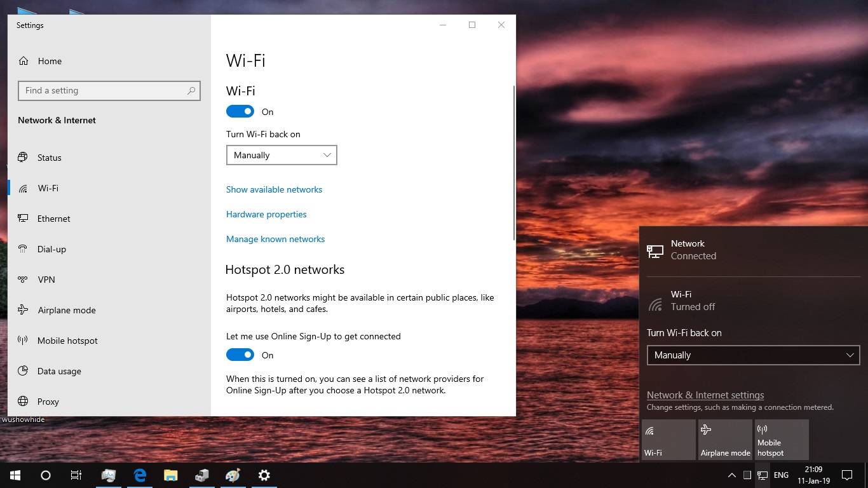Open Network & Internet settings from the flyout
868x488 pixels.
705,395
